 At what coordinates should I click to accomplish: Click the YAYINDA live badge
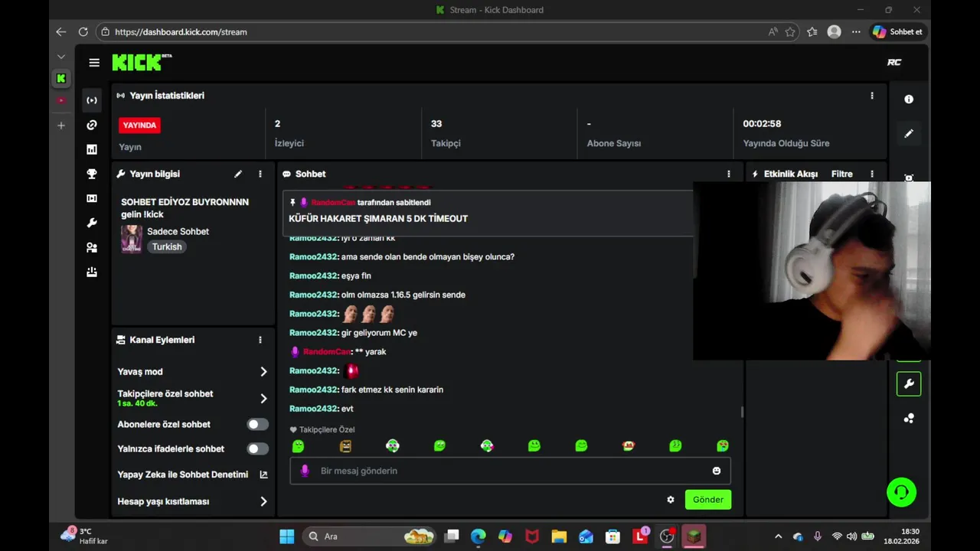[x=139, y=125]
